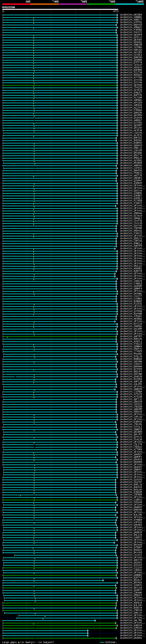Open hit UniRef100_P22738
Screen dimensions: 146x644
[x=131, y=72]
